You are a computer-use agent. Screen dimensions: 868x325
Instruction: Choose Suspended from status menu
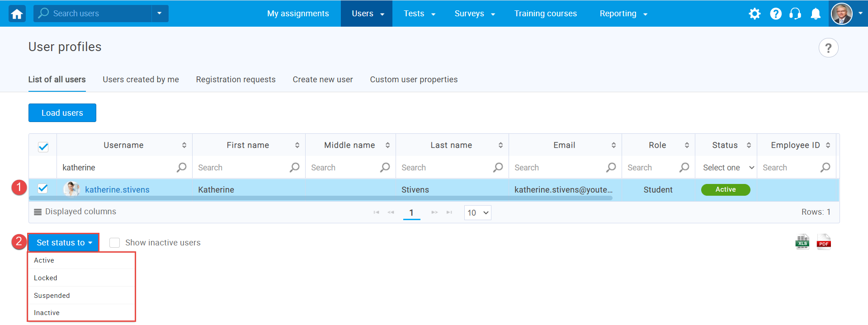(x=52, y=296)
